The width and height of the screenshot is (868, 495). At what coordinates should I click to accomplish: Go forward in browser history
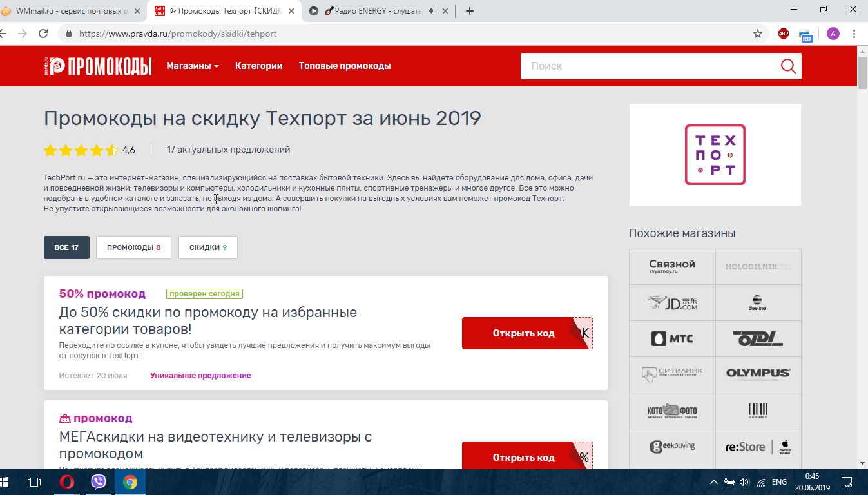click(23, 34)
